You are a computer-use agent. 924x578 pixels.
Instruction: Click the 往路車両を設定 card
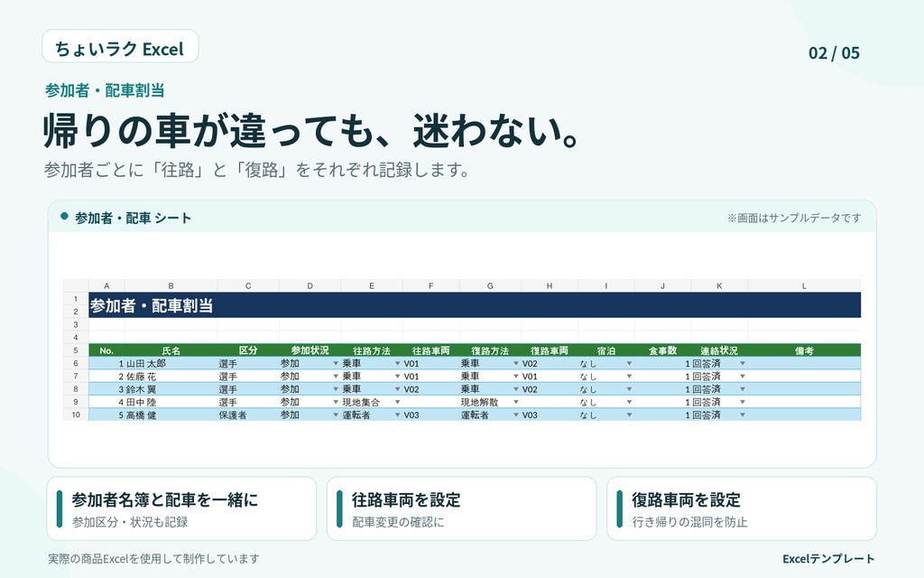461,508
